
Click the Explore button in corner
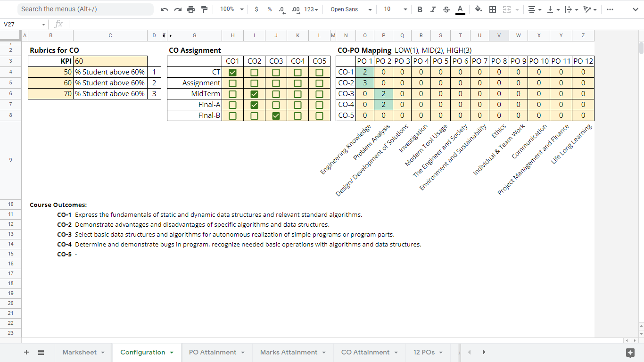630,353
